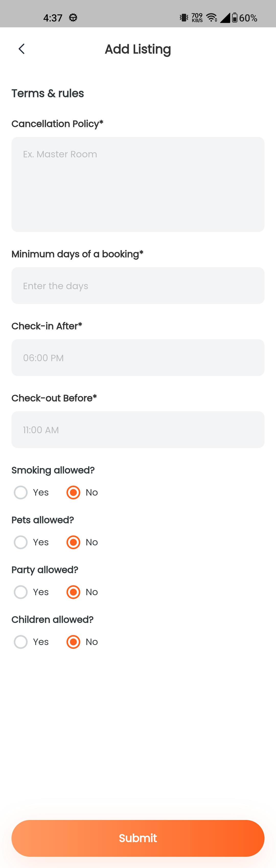Select Yes for Smoking allowed
This screenshot has height=868, width=276.
[x=20, y=492]
